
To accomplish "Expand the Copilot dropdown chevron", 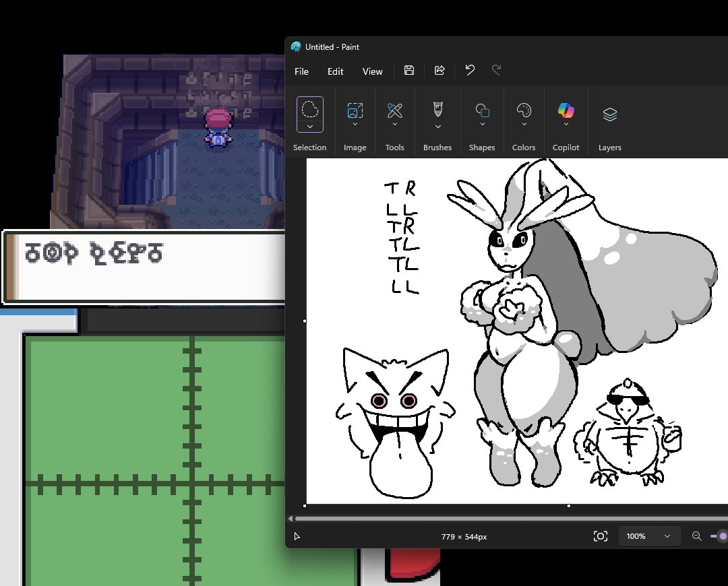I will click(566, 125).
